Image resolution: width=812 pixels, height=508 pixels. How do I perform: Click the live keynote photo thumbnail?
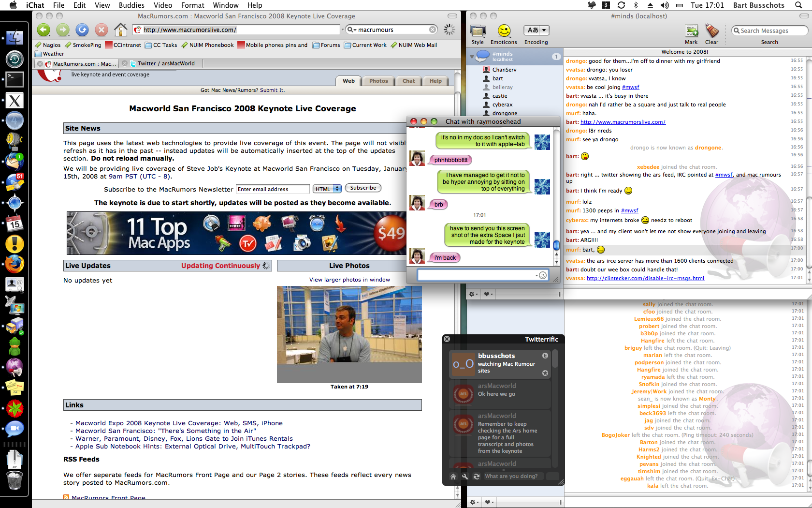[x=349, y=334]
